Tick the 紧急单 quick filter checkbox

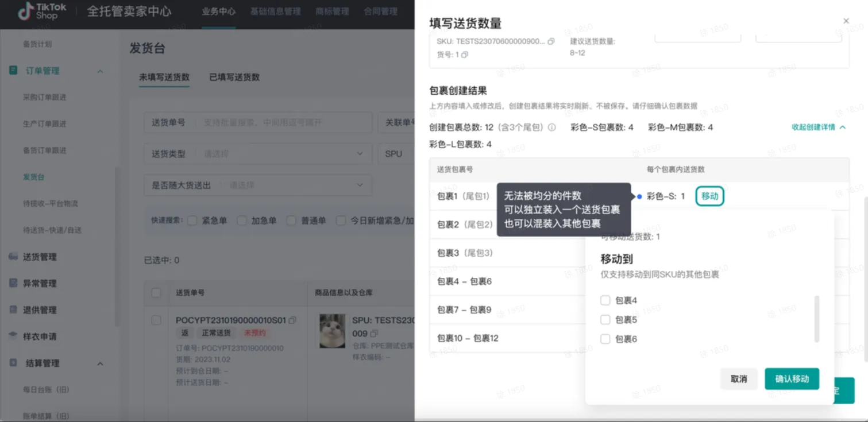[x=192, y=220]
